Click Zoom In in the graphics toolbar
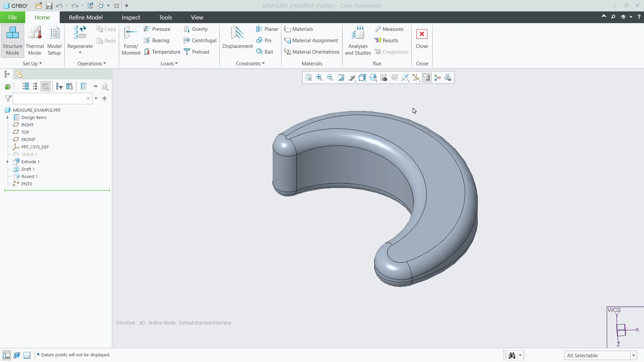The height and width of the screenshot is (362, 644). pyautogui.click(x=319, y=78)
